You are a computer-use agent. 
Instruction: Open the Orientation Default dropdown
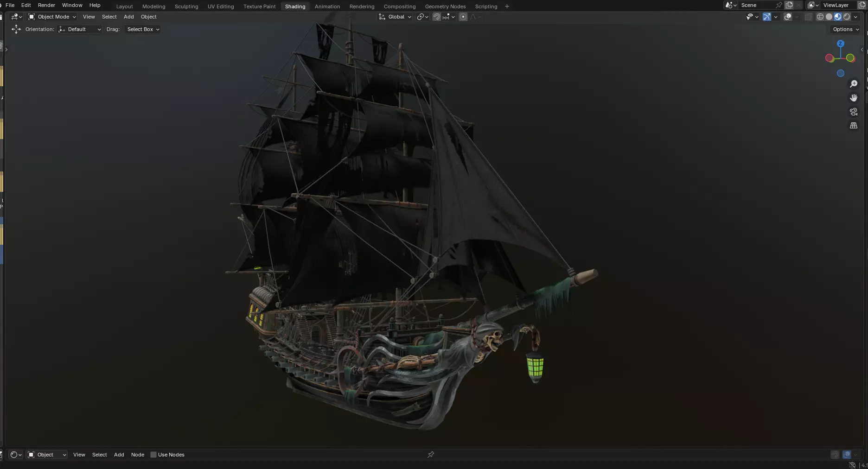coord(80,29)
